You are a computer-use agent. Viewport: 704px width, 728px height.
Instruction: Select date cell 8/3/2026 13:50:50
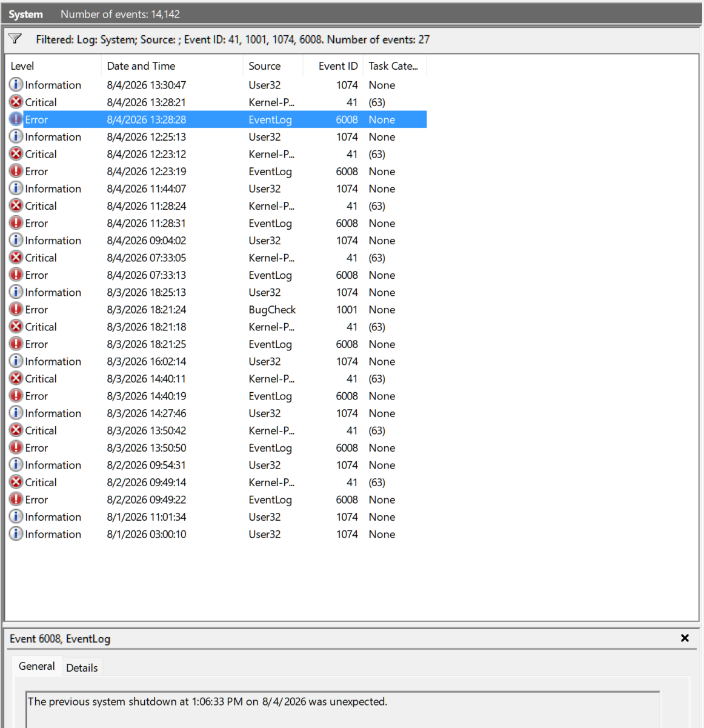(147, 447)
